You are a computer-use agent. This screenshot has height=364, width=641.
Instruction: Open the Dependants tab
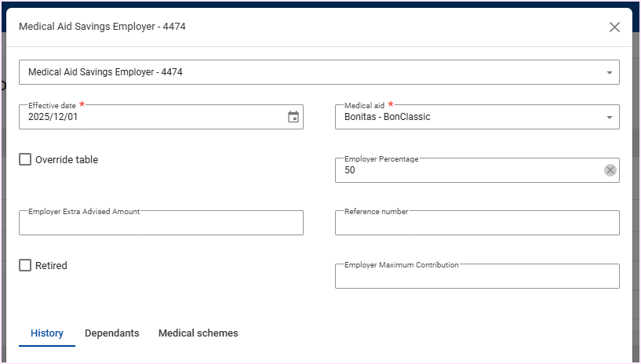pyautogui.click(x=112, y=333)
